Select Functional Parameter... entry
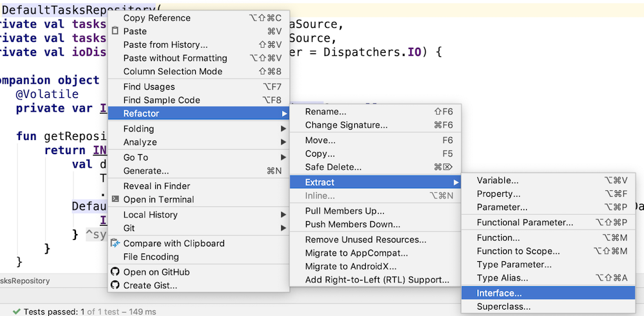Image resolution: width=644 pixels, height=316 pixels. (x=524, y=222)
